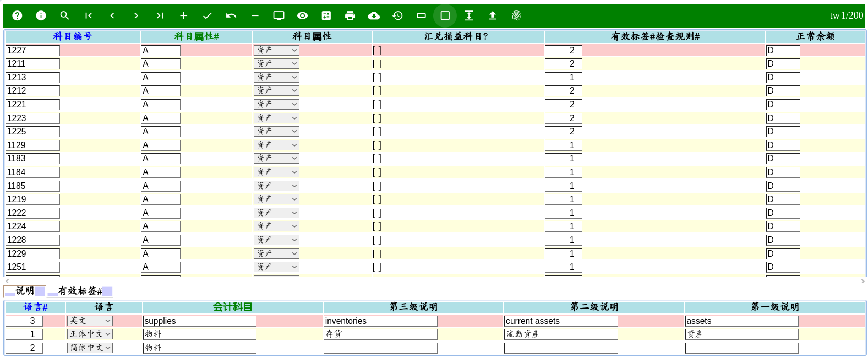The image size is (868, 357).
Task: Add a new record with plus icon
Action: (183, 15)
